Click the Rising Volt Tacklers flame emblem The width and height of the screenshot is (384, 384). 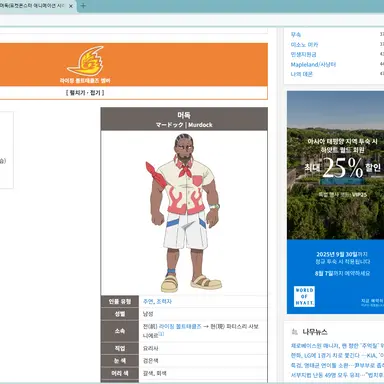click(85, 61)
